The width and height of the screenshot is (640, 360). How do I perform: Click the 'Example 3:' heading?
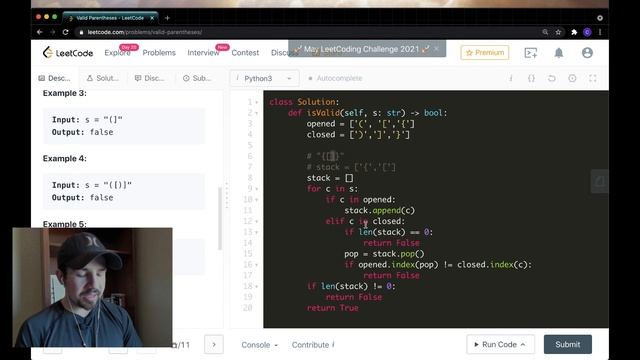[x=64, y=93]
